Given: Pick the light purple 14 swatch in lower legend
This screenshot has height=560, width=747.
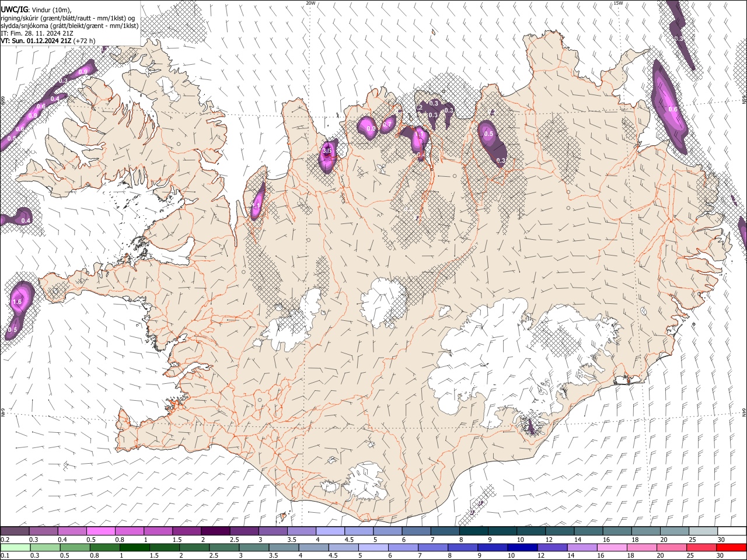Looking at the screenshot, I should click(582, 547).
